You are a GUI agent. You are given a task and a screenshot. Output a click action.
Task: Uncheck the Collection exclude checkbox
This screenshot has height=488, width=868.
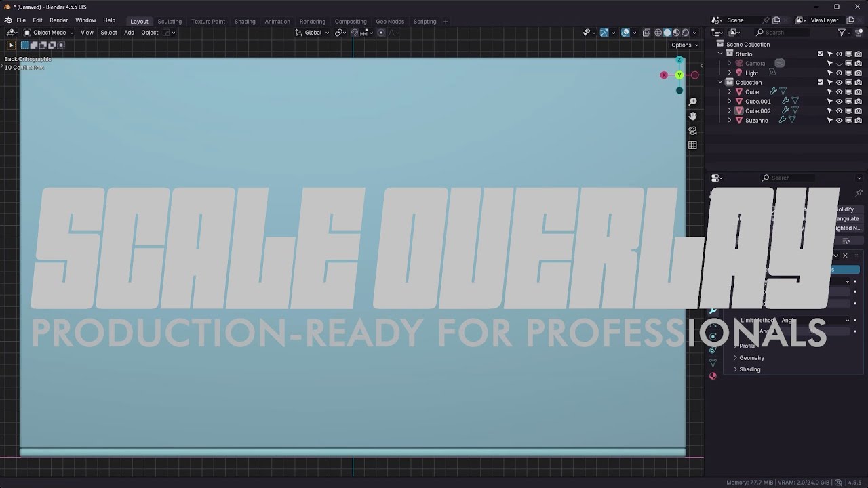[x=821, y=83]
